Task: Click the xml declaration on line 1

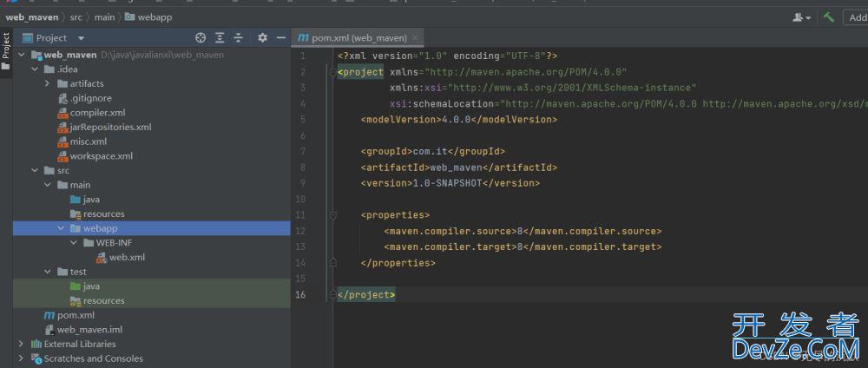Action: pyautogui.click(x=447, y=56)
